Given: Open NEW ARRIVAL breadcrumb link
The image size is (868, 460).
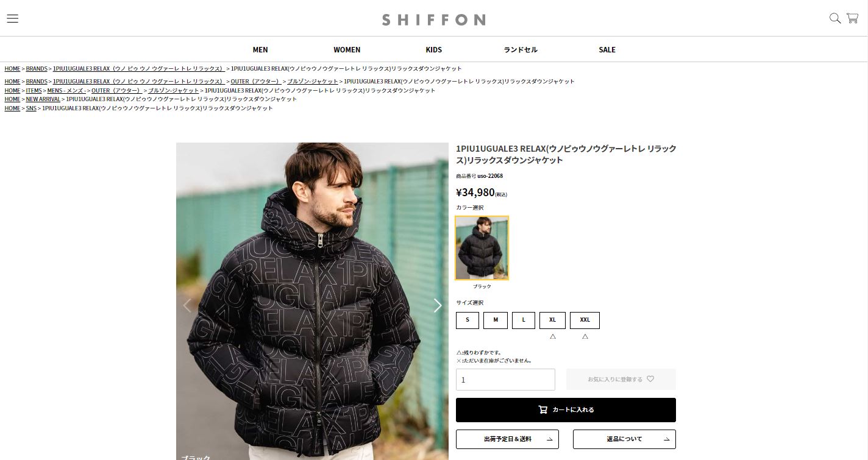Looking at the screenshot, I should [43, 99].
